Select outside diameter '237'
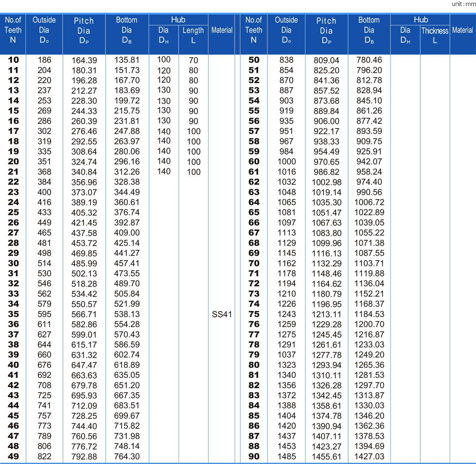The width and height of the screenshot is (476, 464). tap(44, 90)
